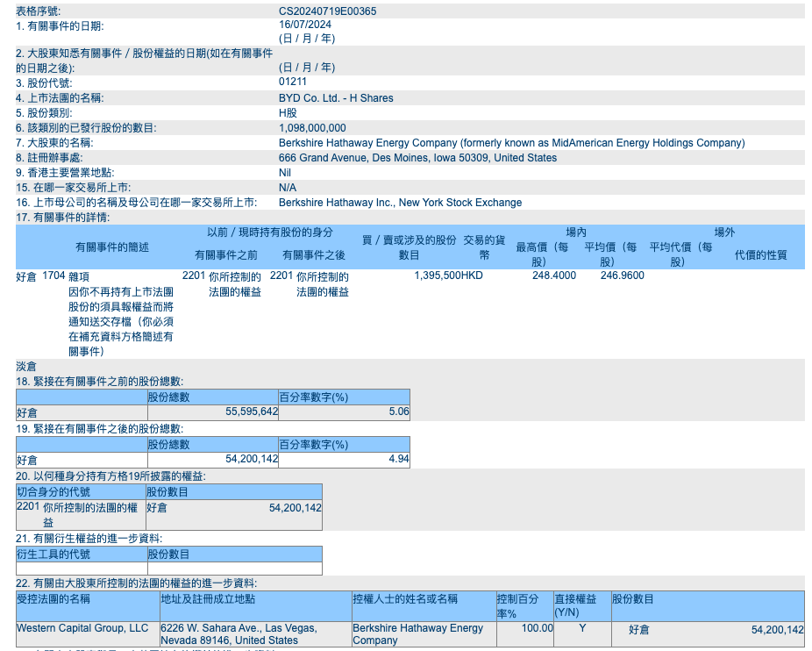Viewport: 812px width, 651px height.
Task: Click the 666 Grand Avenue registered office address
Action: [417, 158]
